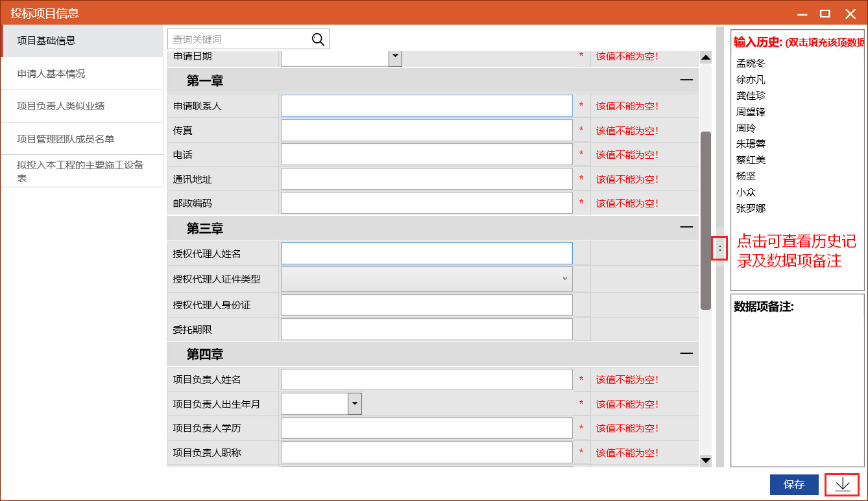Click the search magnifier icon
The height and width of the screenshot is (501, 868).
click(x=318, y=40)
